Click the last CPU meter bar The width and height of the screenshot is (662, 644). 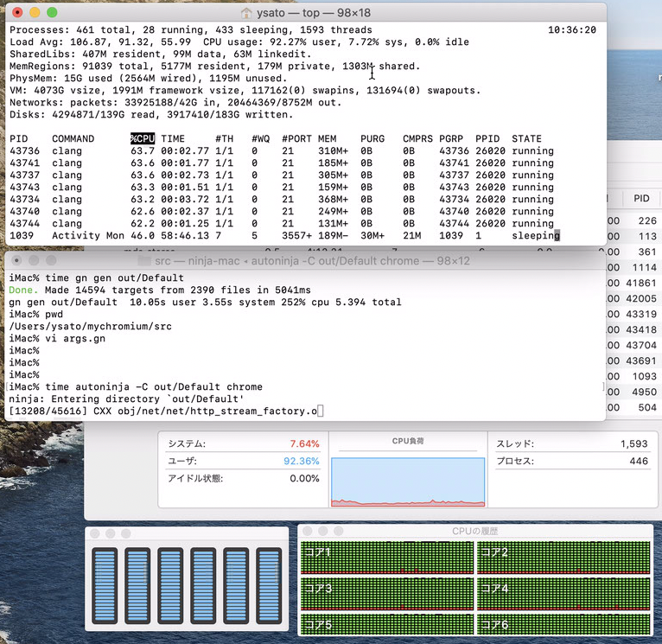[269, 585]
